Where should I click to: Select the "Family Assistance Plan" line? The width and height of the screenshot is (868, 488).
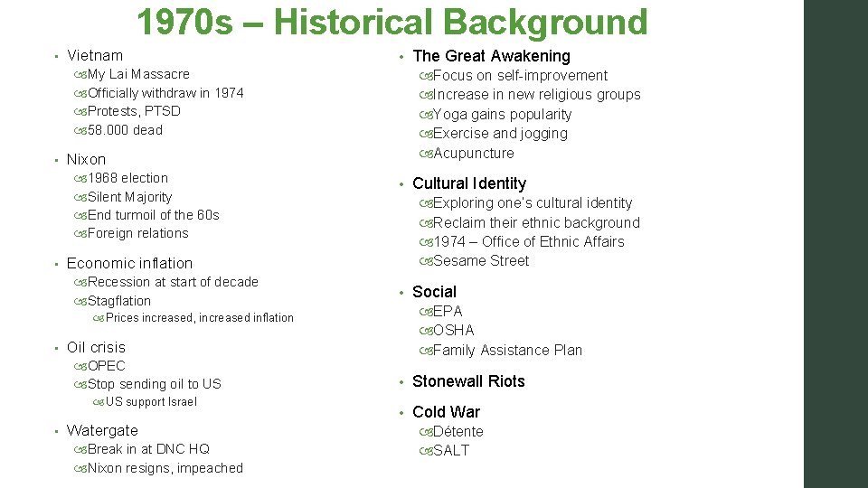pos(507,351)
